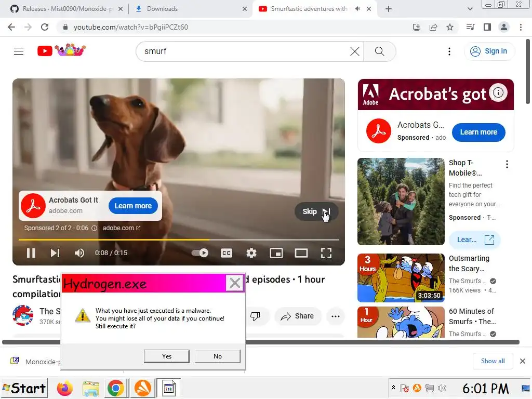The width and height of the screenshot is (532, 399).
Task: Close the Hydrogen.exe warning dialog
Action: coord(235,283)
